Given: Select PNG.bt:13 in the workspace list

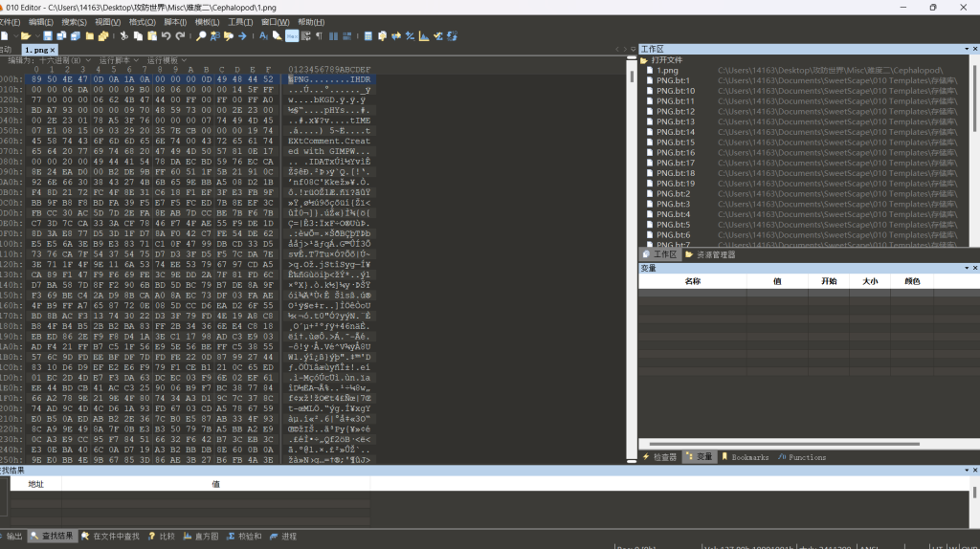Looking at the screenshot, I should [x=675, y=122].
